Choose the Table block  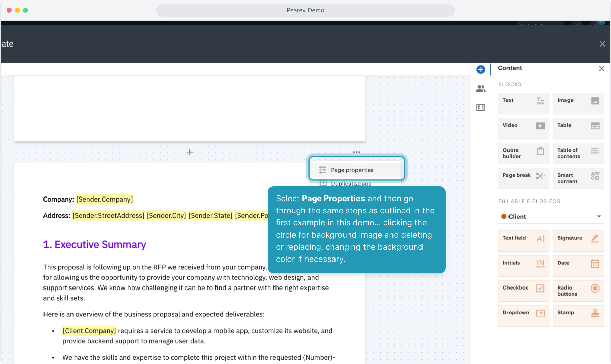click(x=578, y=128)
